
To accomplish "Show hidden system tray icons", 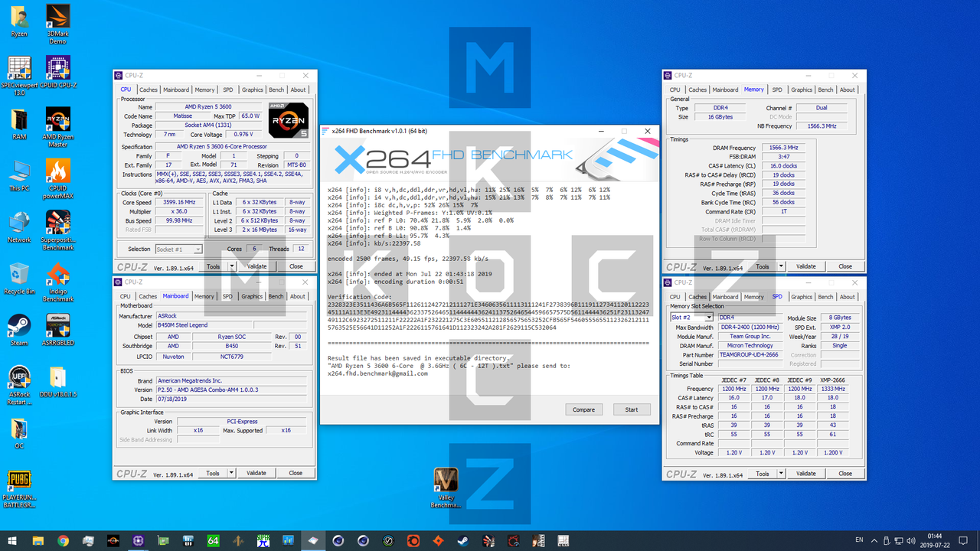I will click(x=874, y=540).
